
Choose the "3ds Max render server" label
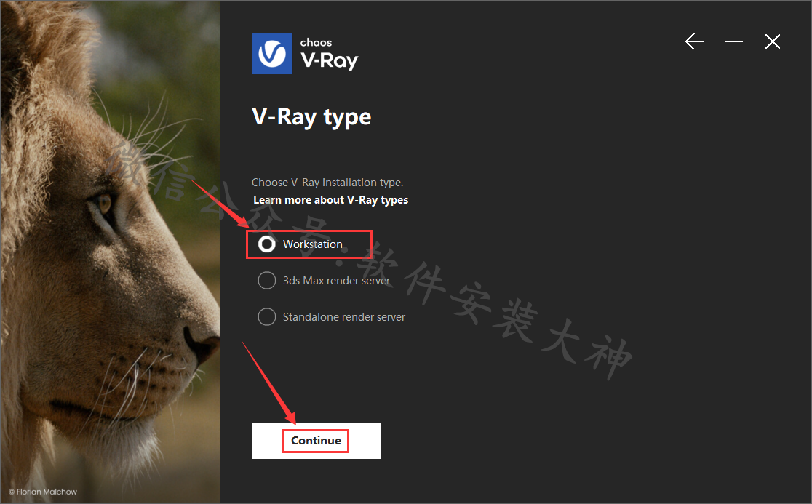click(x=337, y=281)
